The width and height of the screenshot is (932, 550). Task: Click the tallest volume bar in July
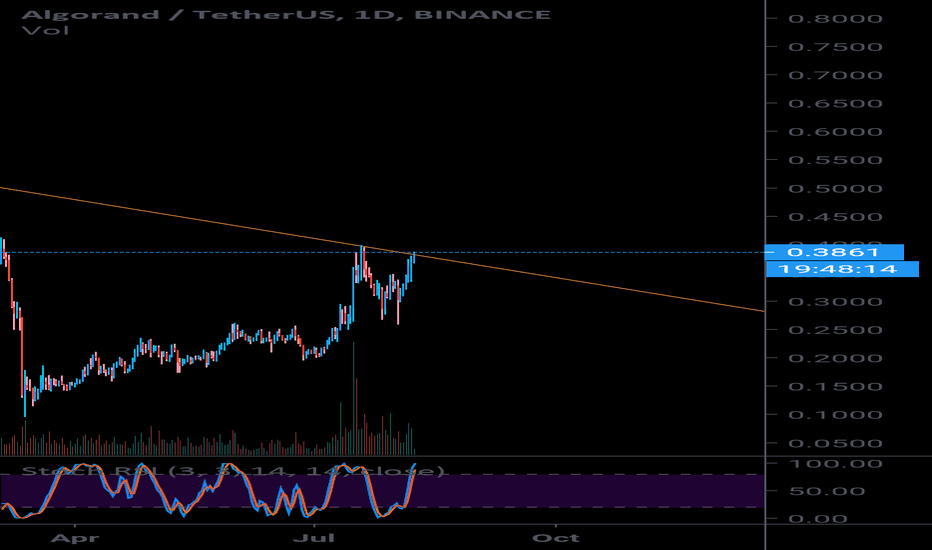point(354,398)
